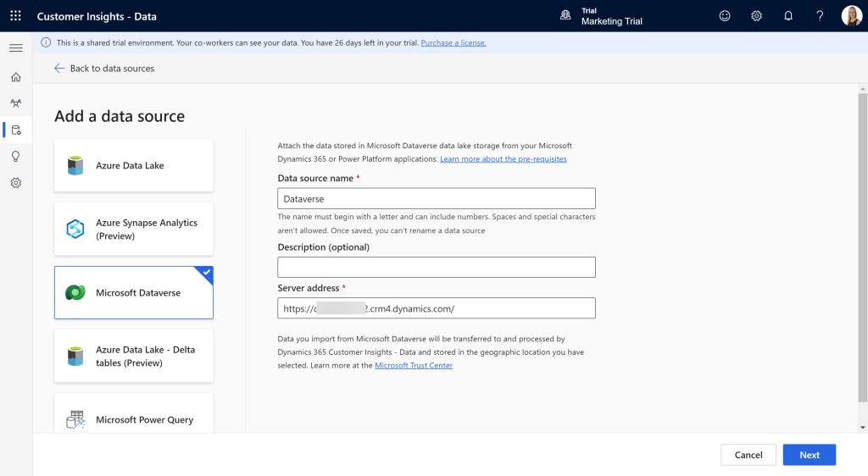This screenshot has height=476, width=868.
Task: Click the Purchase a license link
Action: (x=453, y=42)
